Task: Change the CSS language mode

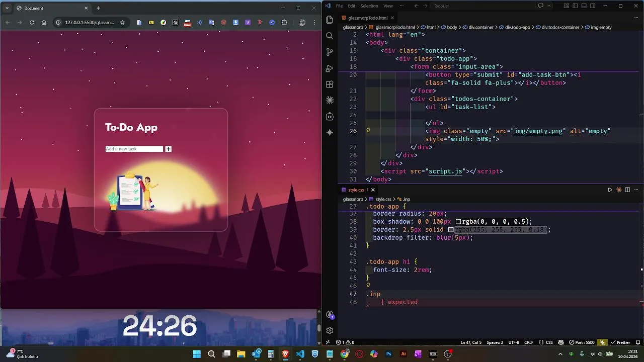Action: (x=548, y=342)
